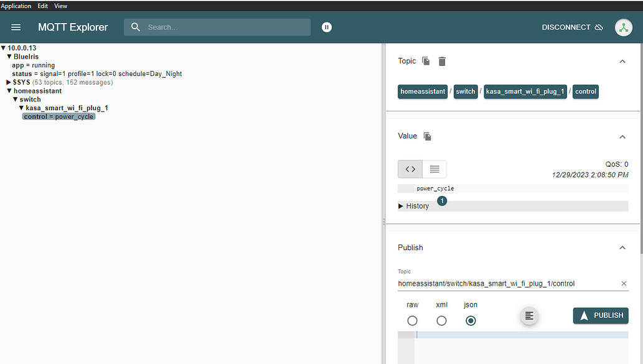Open the hamburger menu
Viewport: 643px width, 364px height.
tap(16, 27)
